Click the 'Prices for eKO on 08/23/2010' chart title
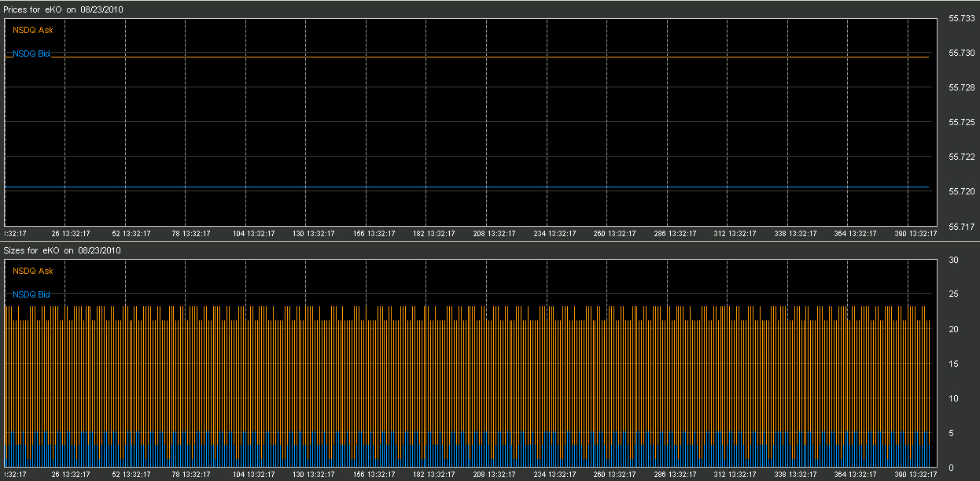 [x=63, y=9]
